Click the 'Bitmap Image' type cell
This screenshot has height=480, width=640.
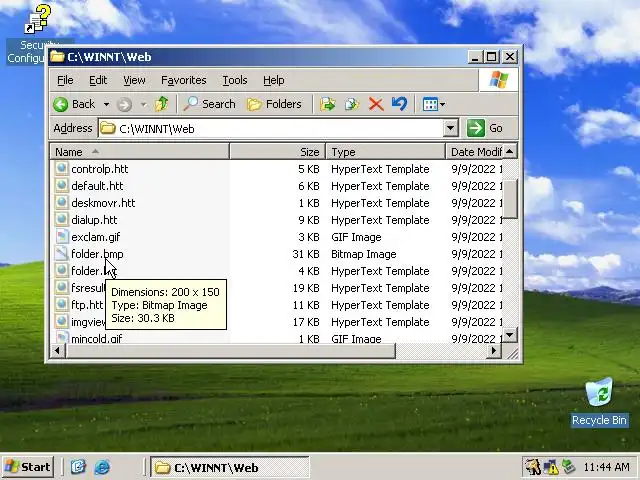coord(364,254)
